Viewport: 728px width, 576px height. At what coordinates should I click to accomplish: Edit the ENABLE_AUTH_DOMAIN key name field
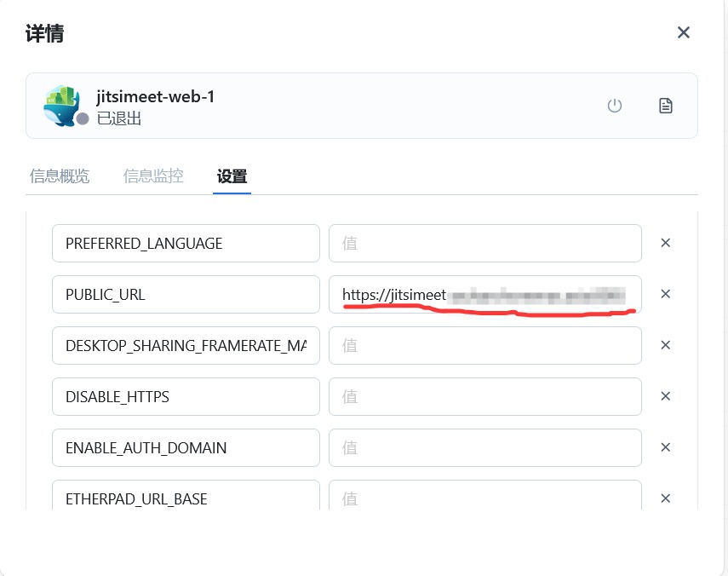coord(186,447)
